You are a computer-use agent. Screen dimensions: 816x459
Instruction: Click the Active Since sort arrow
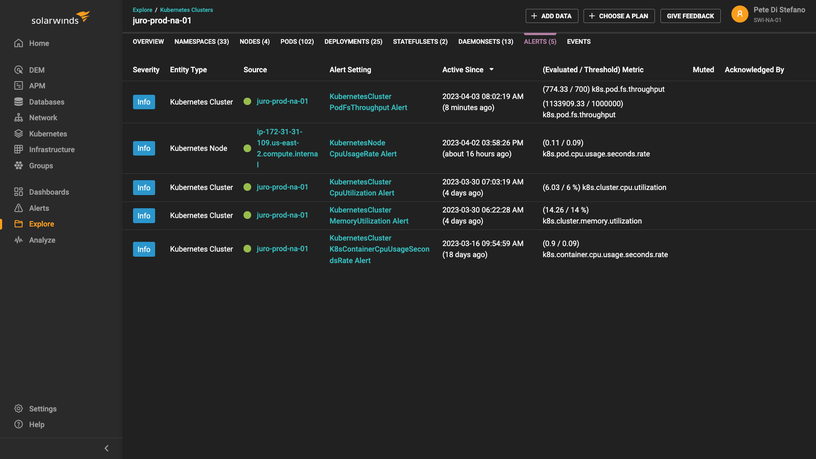[x=491, y=70]
